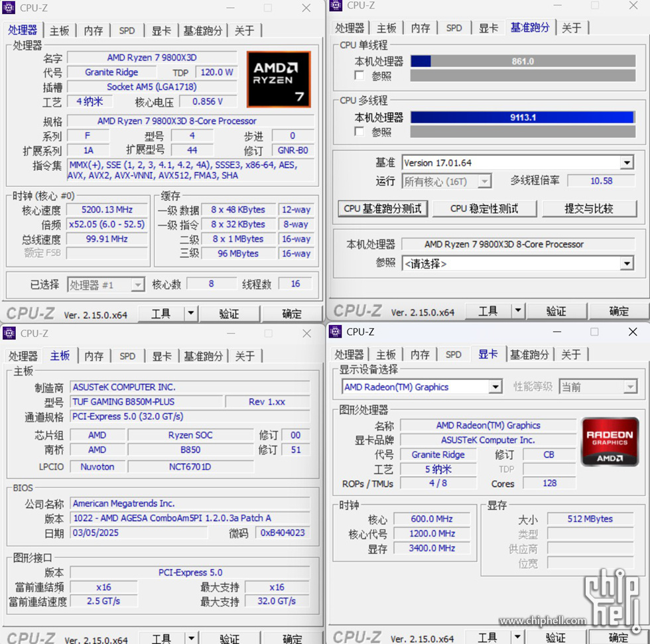This screenshot has height=644, width=650.
Task: Click the Cores 128 value
Action: (x=550, y=483)
